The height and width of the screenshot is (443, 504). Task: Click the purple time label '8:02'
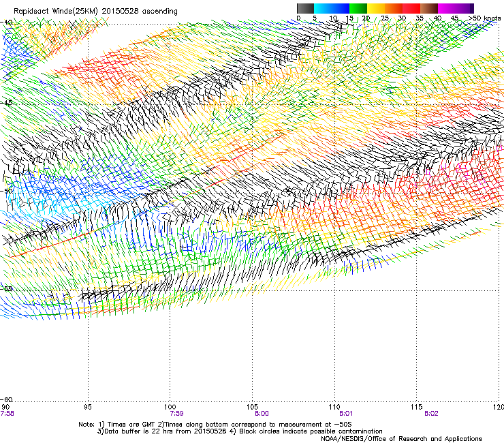click(x=431, y=414)
